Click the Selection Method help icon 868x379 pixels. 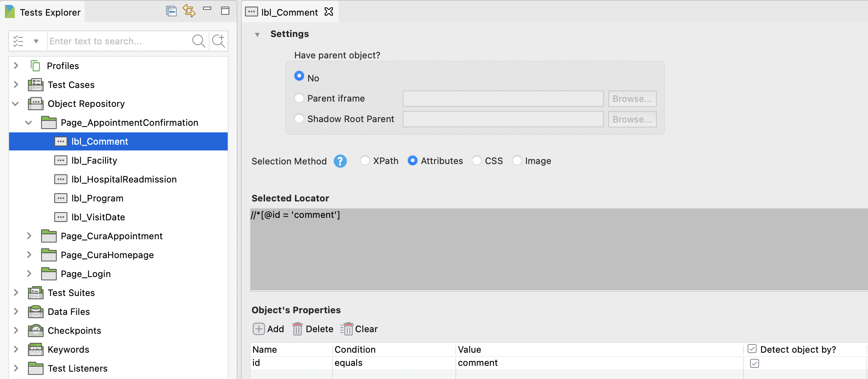click(x=340, y=161)
